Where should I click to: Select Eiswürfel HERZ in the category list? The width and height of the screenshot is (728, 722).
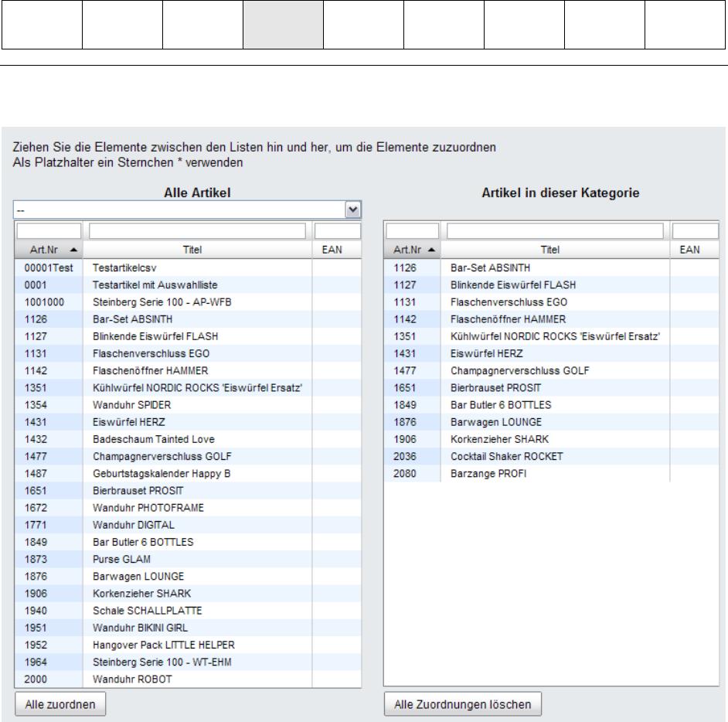(x=552, y=354)
